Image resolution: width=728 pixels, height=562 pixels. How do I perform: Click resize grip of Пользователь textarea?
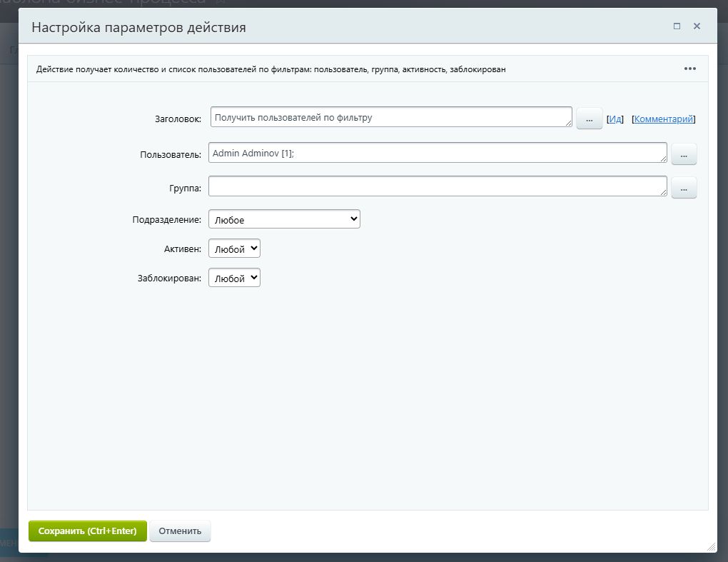[x=663, y=159]
